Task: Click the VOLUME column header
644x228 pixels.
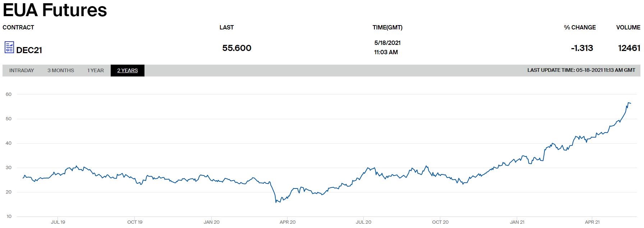Action: [628, 27]
